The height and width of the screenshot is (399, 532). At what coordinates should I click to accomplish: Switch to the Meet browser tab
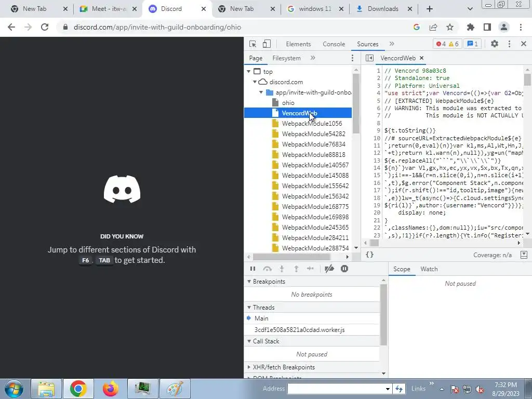(108, 9)
